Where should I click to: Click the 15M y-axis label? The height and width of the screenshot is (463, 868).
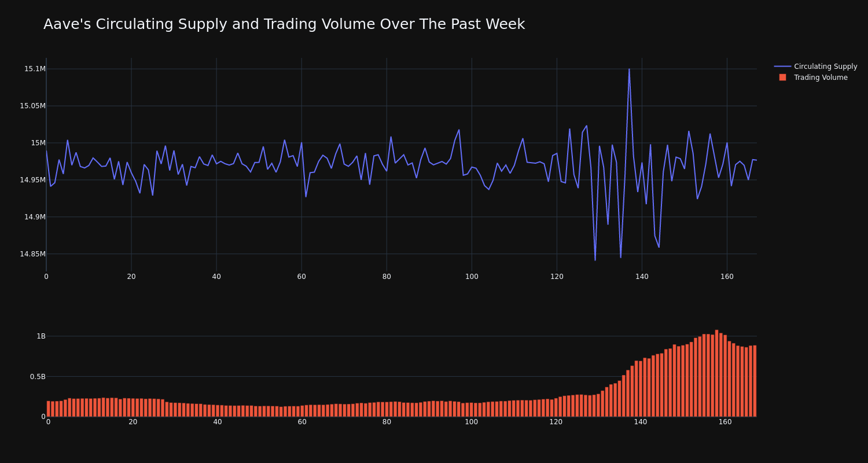tap(38, 143)
